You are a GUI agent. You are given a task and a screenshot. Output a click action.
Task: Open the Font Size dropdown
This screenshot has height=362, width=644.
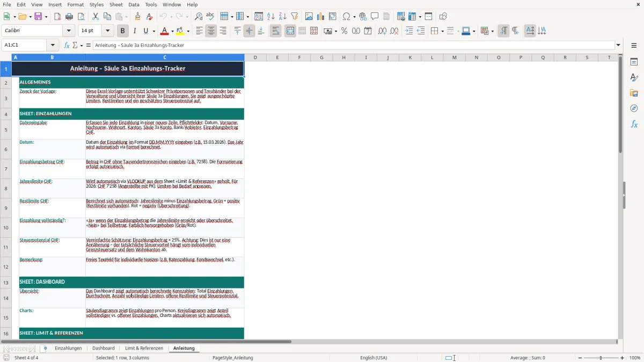coord(108,31)
